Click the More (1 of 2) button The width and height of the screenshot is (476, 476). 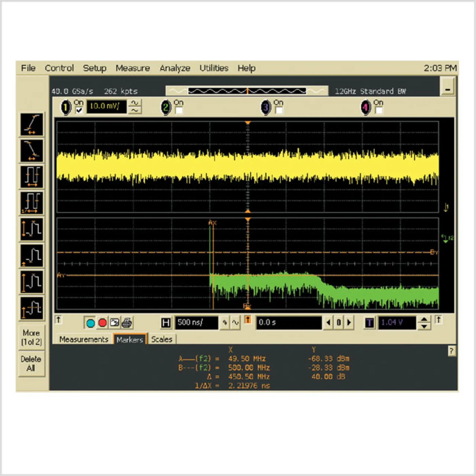(x=31, y=337)
